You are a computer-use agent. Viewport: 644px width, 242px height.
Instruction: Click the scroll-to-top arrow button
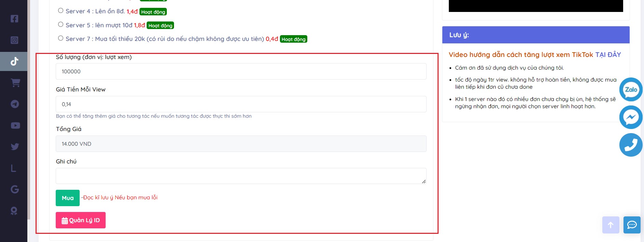tap(611, 225)
